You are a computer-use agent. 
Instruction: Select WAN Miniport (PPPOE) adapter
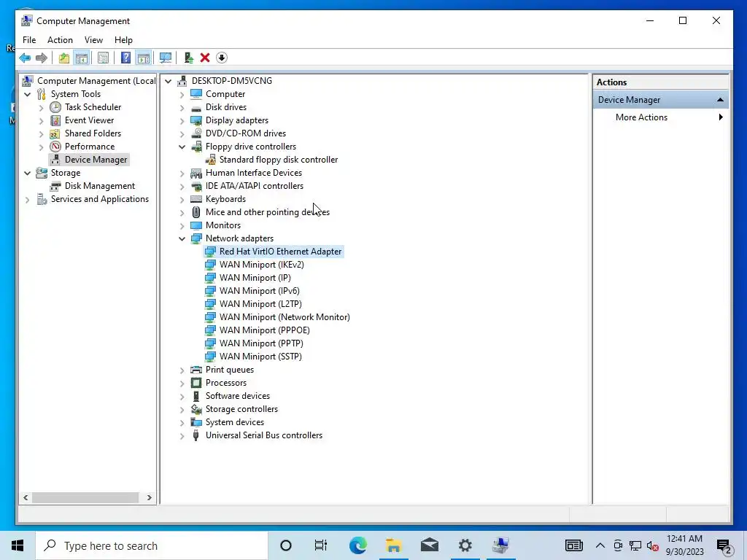(264, 330)
